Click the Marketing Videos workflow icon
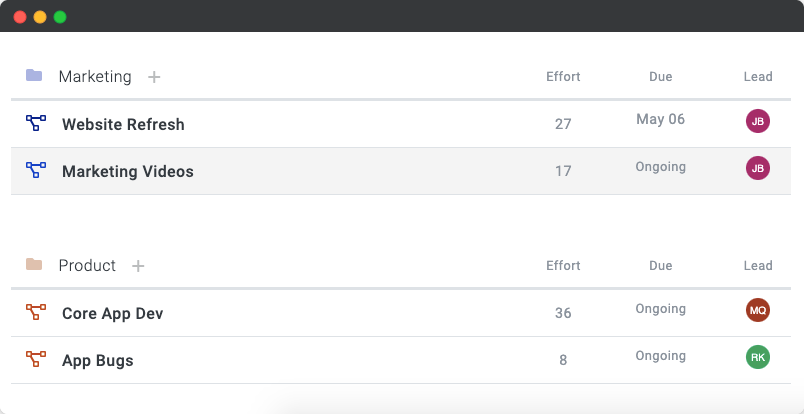Image resolution: width=804 pixels, height=414 pixels. tap(36, 170)
